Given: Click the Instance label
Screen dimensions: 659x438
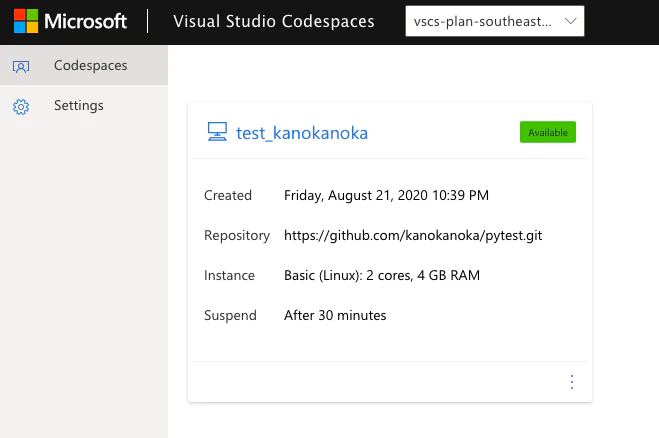Looking at the screenshot, I should coord(229,275).
